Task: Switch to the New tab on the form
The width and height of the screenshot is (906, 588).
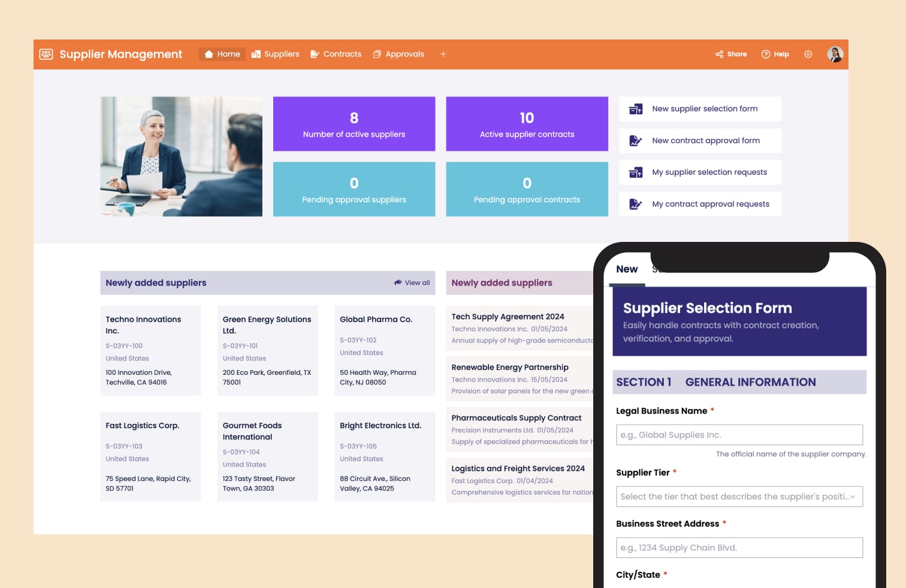Action: coord(627,269)
